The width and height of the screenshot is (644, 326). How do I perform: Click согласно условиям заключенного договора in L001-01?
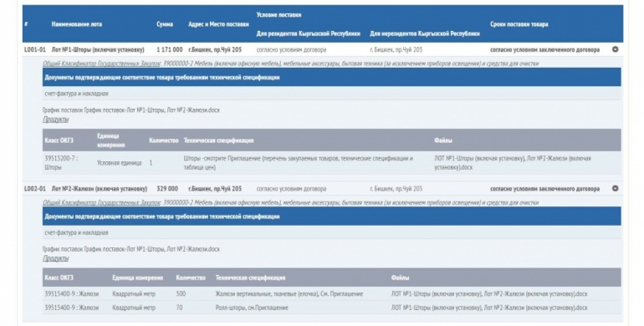tap(544, 49)
